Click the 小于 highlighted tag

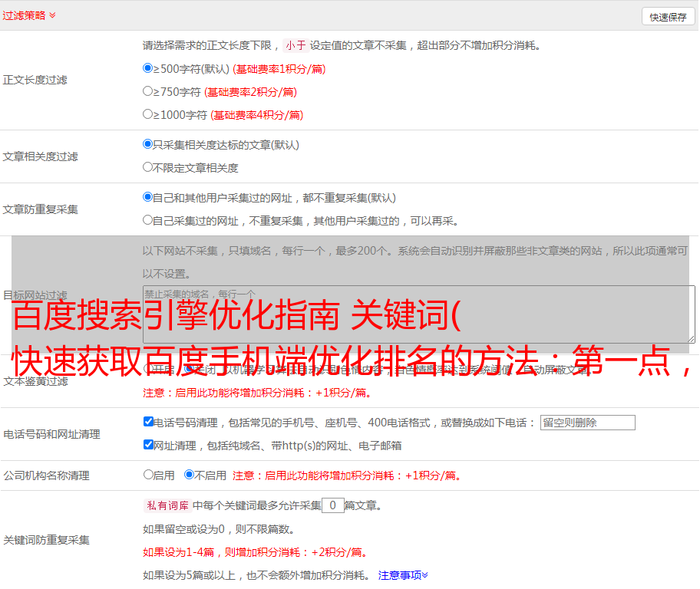(x=296, y=45)
